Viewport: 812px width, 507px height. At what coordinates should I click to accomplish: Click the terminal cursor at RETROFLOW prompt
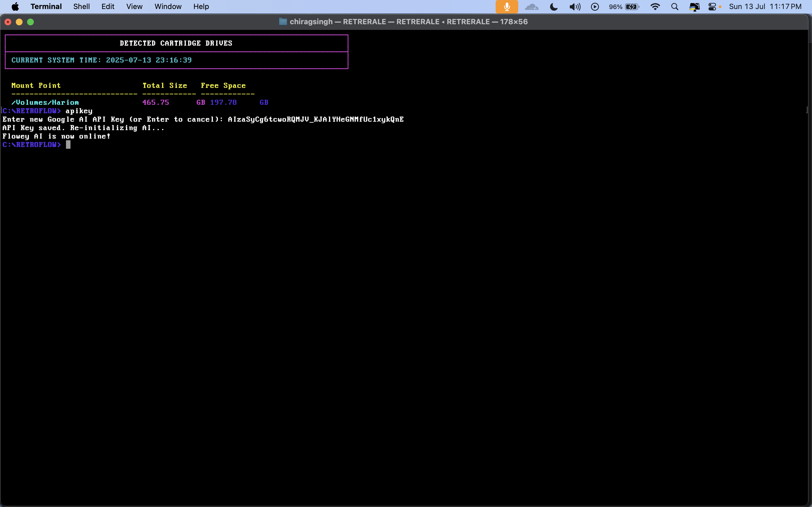(x=68, y=144)
